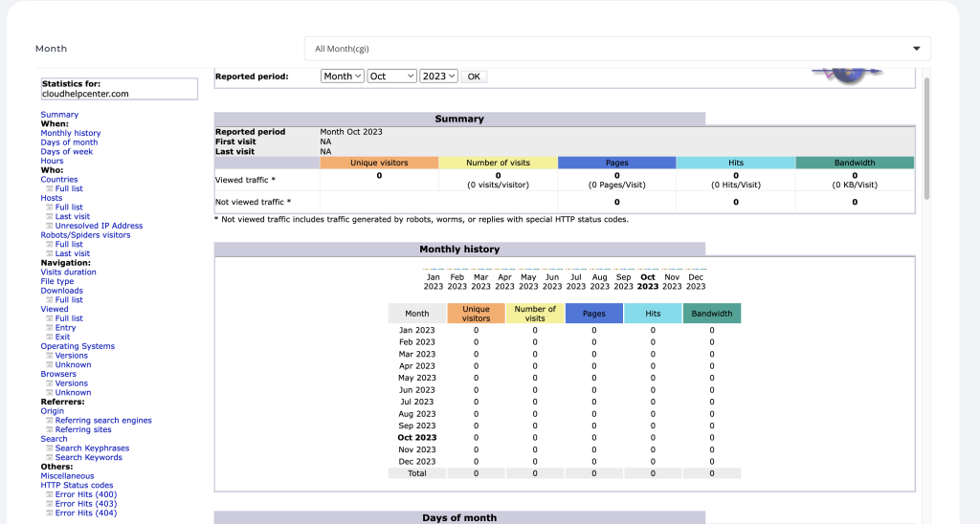Click the page icon next to Entry

49,328
